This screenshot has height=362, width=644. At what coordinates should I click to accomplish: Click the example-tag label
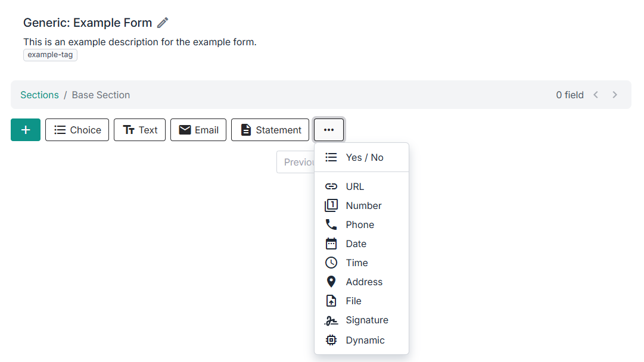[50, 55]
